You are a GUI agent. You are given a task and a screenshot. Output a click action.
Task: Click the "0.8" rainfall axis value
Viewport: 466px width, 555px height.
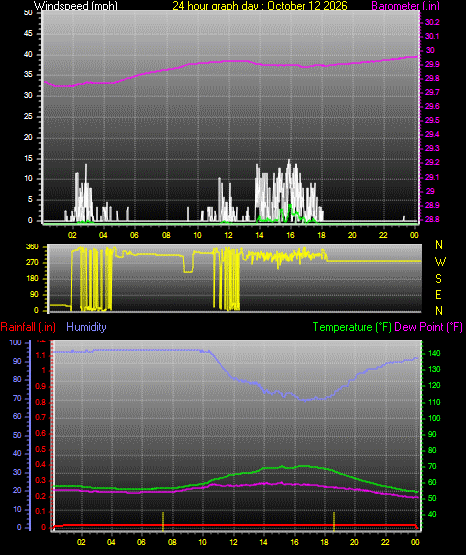[41, 402]
